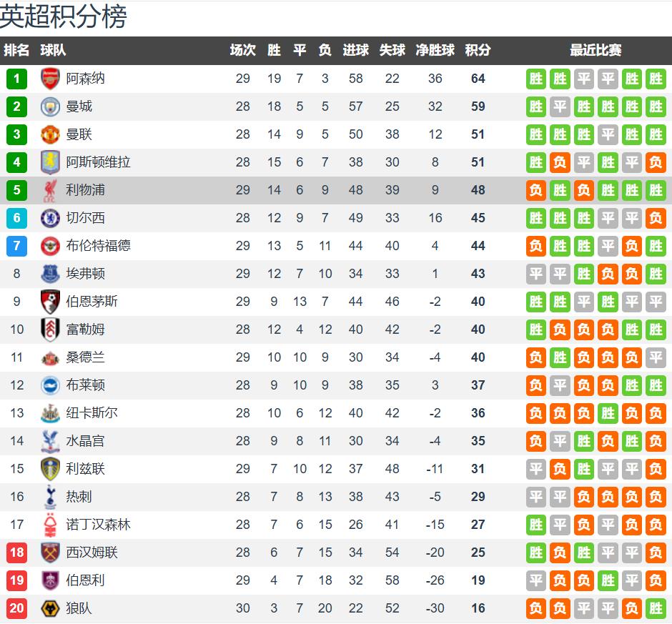This screenshot has height=624, width=672.
Task: Click the 净胜球 column header
Action: [x=435, y=50]
